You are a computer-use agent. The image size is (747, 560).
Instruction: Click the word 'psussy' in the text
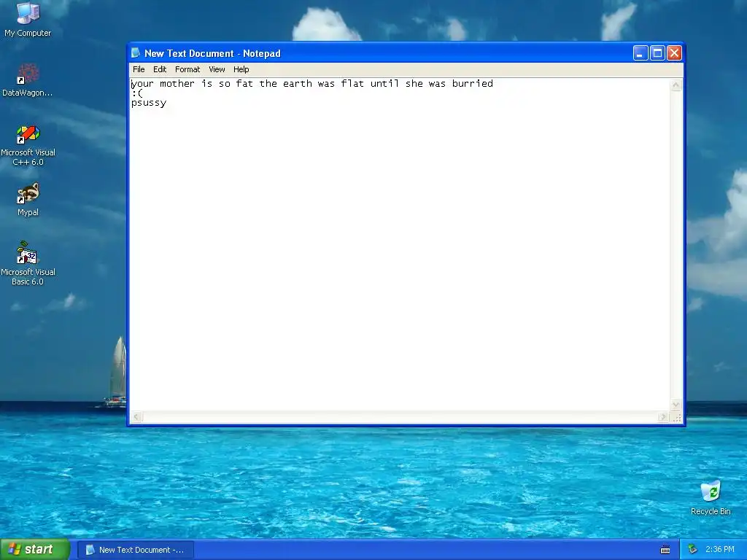[149, 103]
